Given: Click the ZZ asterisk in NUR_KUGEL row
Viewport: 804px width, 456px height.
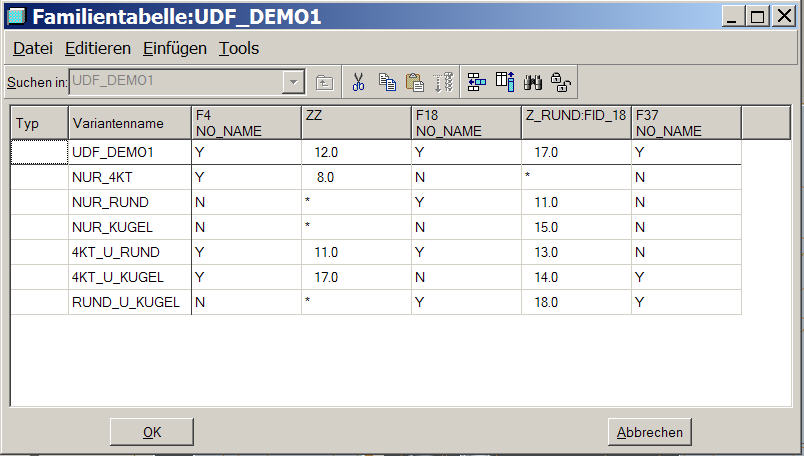Looking at the screenshot, I should pos(356,227).
